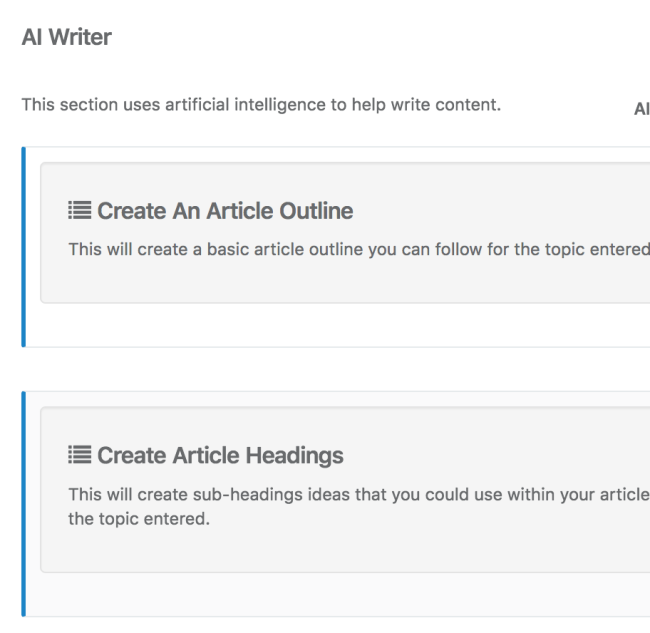Open the Create Article Headings heading
The image size is (650, 633).
pos(220,455)
